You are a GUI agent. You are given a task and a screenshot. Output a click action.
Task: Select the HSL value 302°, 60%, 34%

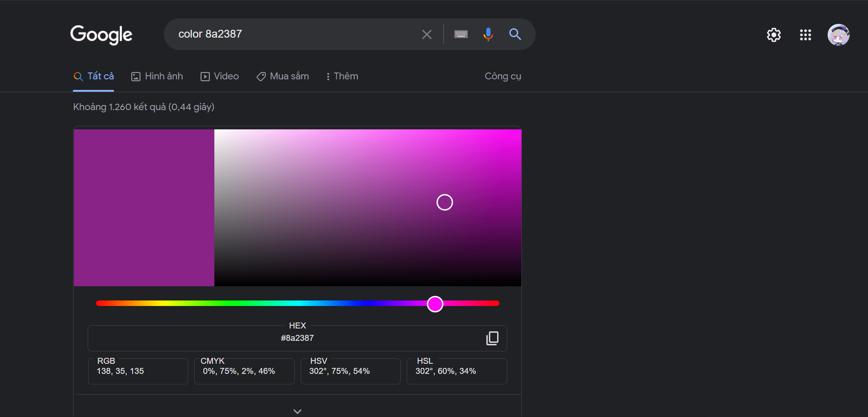click(446, 371)
